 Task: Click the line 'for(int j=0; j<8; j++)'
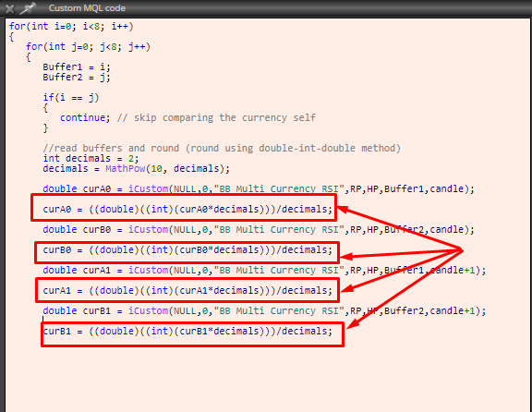coord(89,46)
